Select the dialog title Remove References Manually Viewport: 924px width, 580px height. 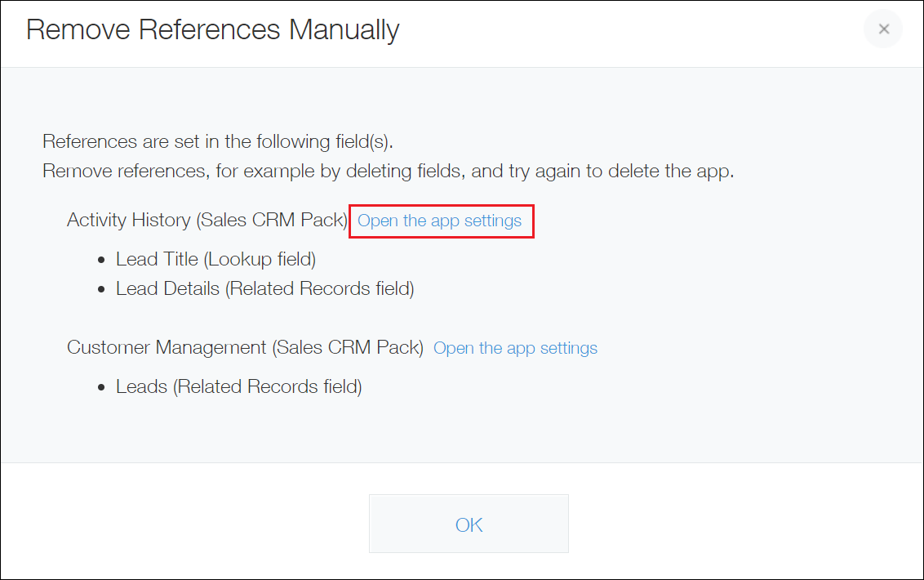[213, 29]
